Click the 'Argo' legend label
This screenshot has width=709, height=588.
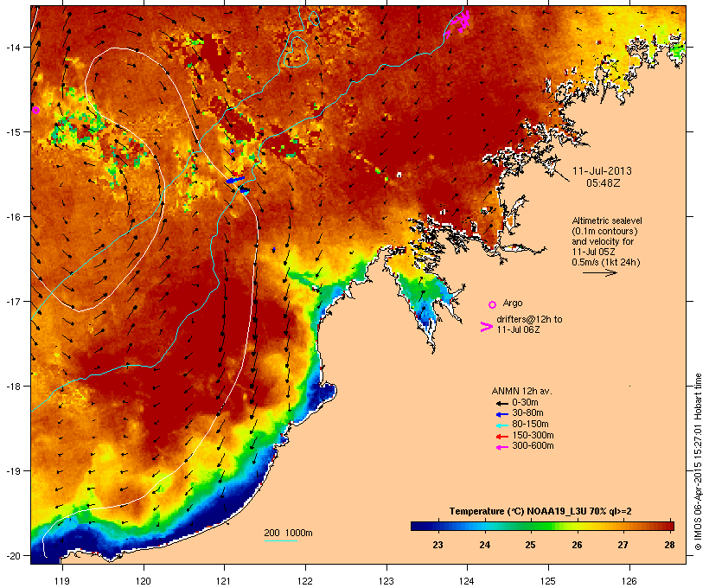click(x=513, y=303)
